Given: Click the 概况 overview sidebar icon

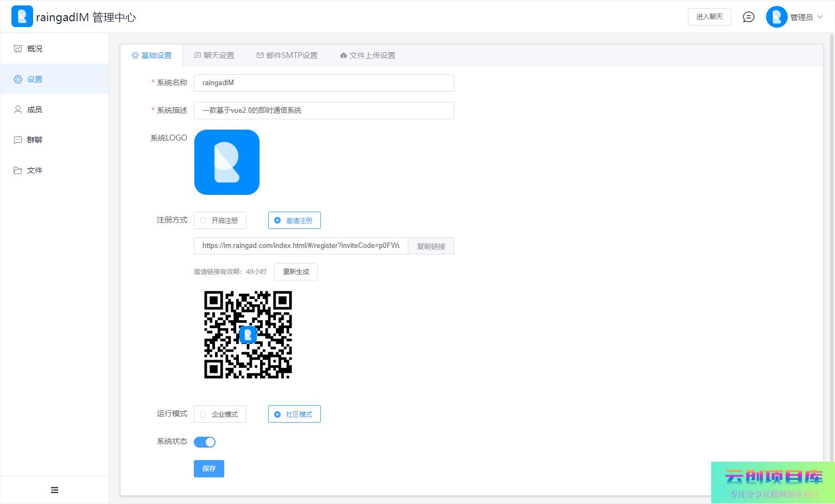Looking at the screenshot, I should [x=18, y=49].
